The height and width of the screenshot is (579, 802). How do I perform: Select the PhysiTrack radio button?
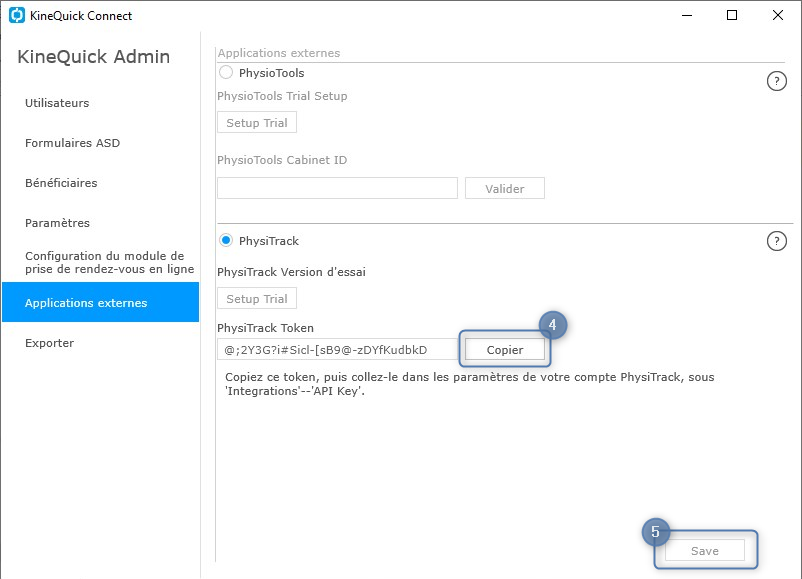[x=226, y=240]
